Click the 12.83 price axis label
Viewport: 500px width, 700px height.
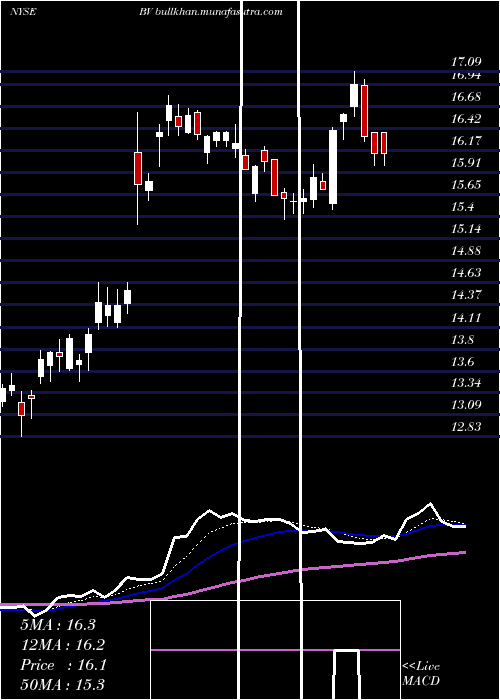pyautogui.click(x=466, y=426)
